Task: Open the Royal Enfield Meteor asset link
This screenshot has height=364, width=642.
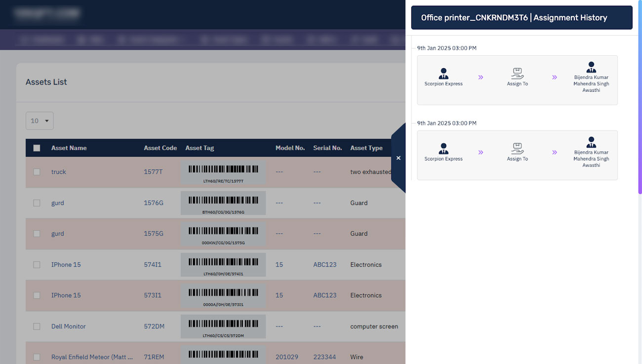Action: coord(92,357)
